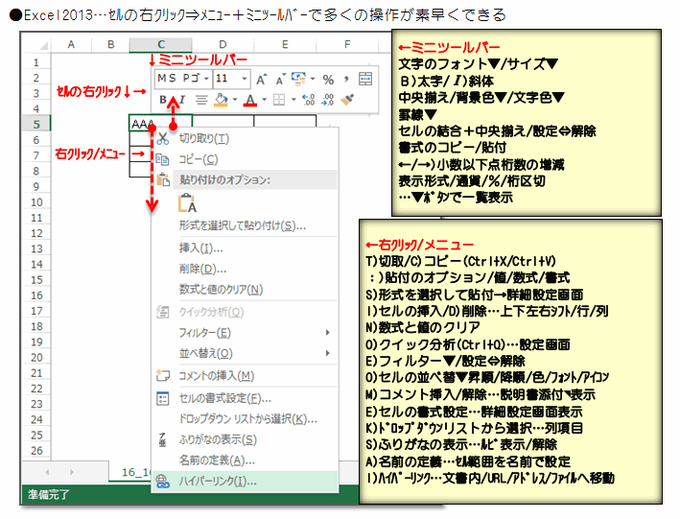Click the Borders grid icon

279,100
